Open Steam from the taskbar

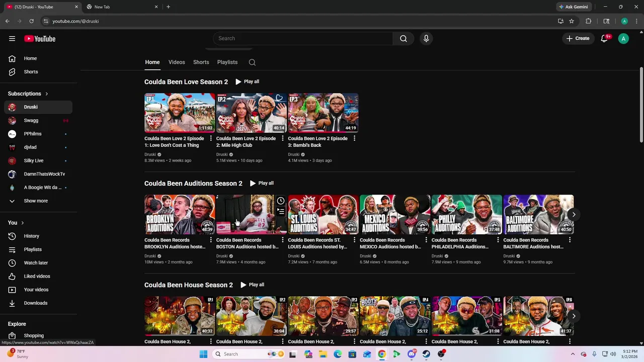point(426,354)
